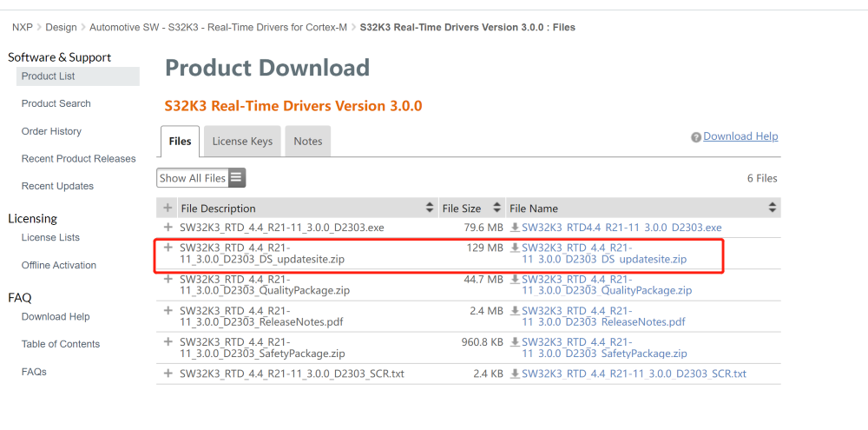Open FAQs in sidebar
Viewport: 868px width, 430px height.
pyautogui.click(x=34, y=372)
